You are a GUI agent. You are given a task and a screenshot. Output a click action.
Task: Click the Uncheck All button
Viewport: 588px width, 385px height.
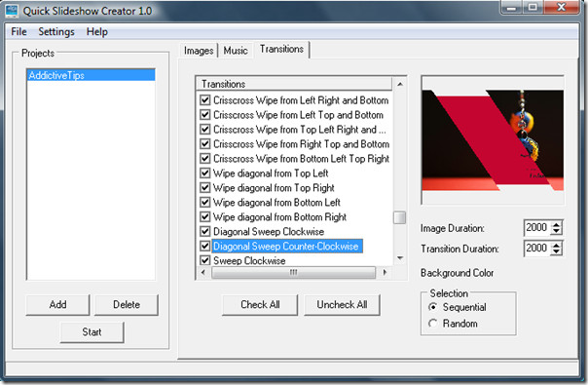342,305
